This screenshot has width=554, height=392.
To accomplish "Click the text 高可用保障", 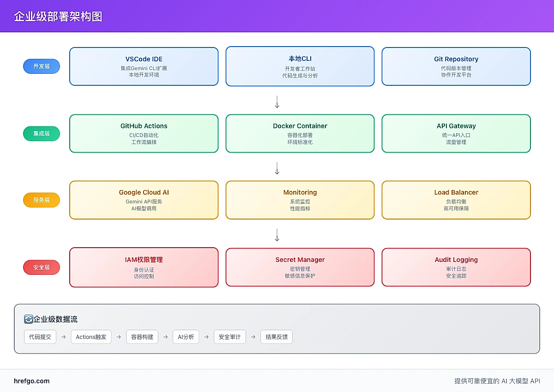I will 456,208.
